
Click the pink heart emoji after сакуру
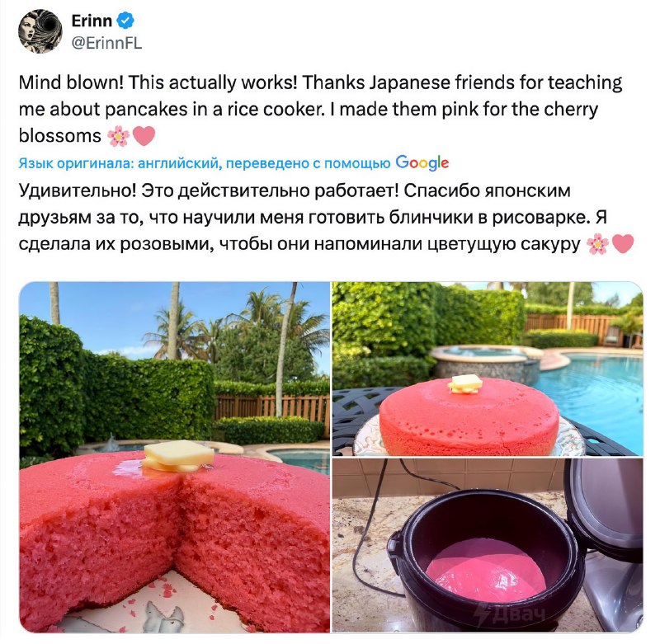[x=623, y=244]
